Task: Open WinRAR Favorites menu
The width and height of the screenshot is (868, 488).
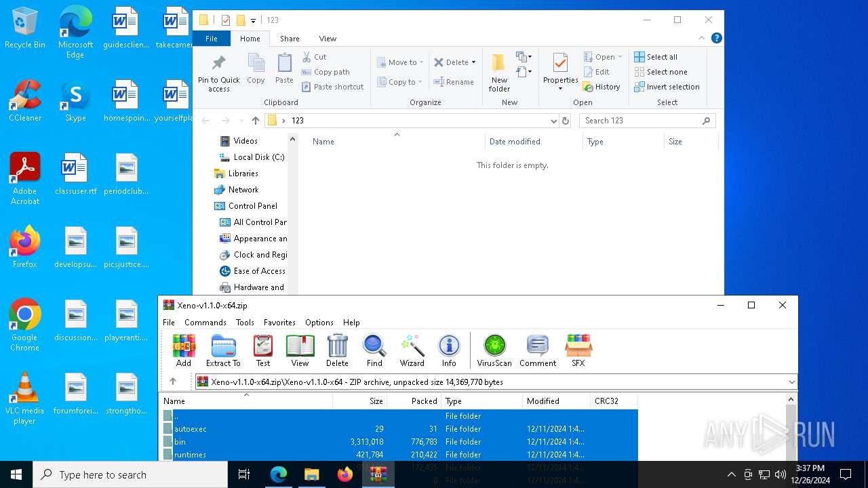Action: (279, 323)
